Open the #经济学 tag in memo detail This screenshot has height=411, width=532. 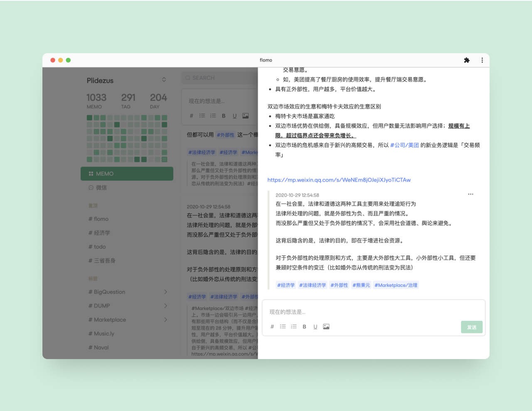[286, 285]
